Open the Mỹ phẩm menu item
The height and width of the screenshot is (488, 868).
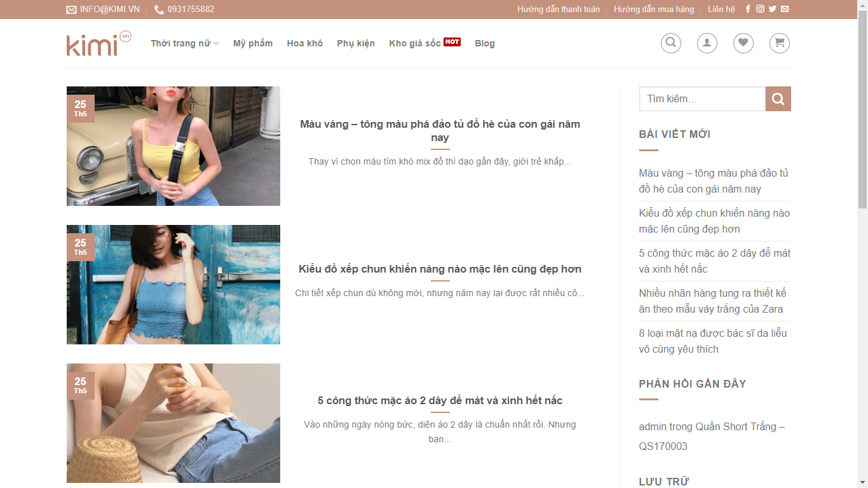pyautogui.click(x=252, y=43)
